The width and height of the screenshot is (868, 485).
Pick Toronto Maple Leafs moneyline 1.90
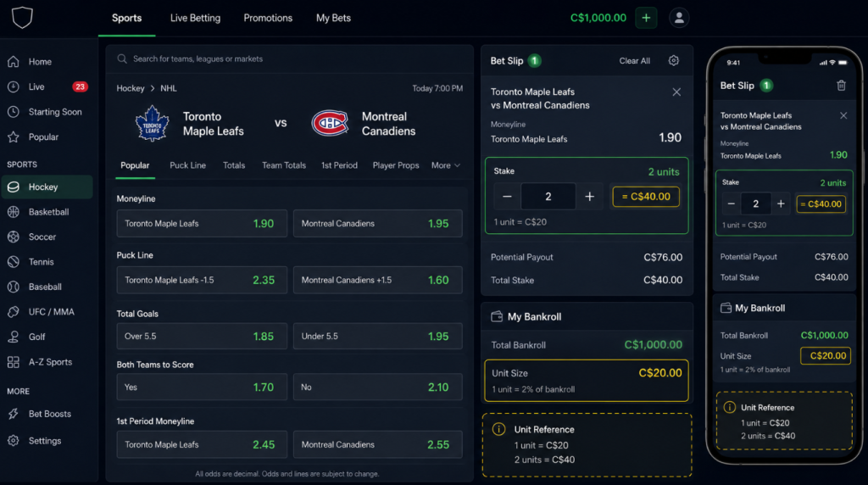click(x=202, y=224)
